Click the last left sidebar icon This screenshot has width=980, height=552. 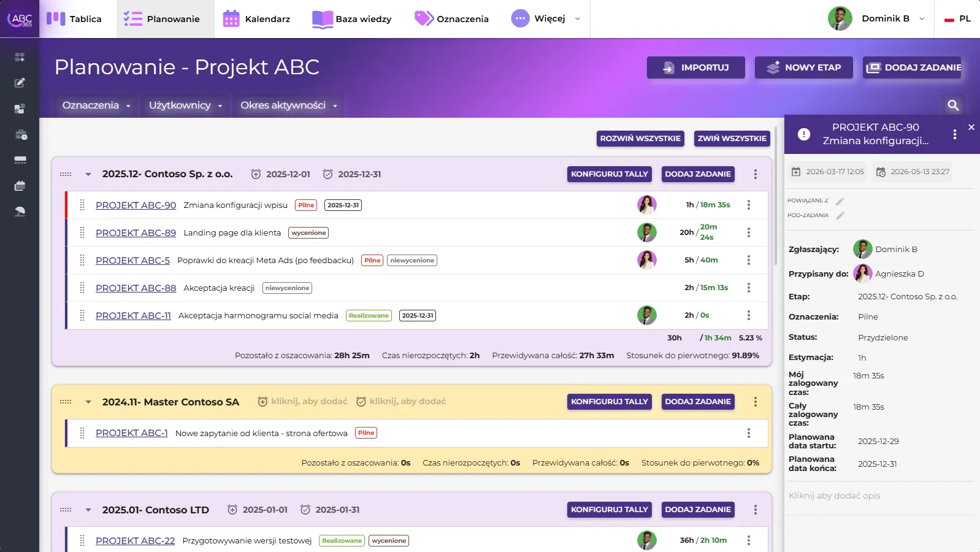(20, 212)
